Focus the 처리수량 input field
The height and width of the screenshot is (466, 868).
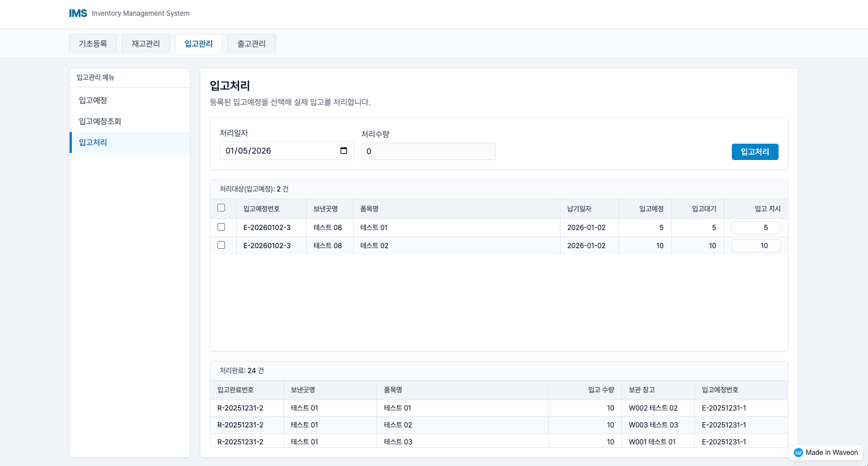tap(428, 152)
